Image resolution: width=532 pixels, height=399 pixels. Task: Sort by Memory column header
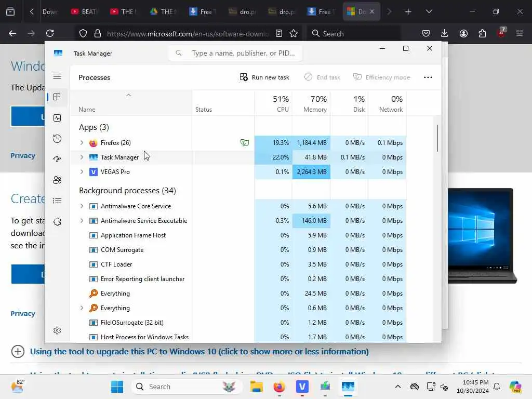pos(311,103)
